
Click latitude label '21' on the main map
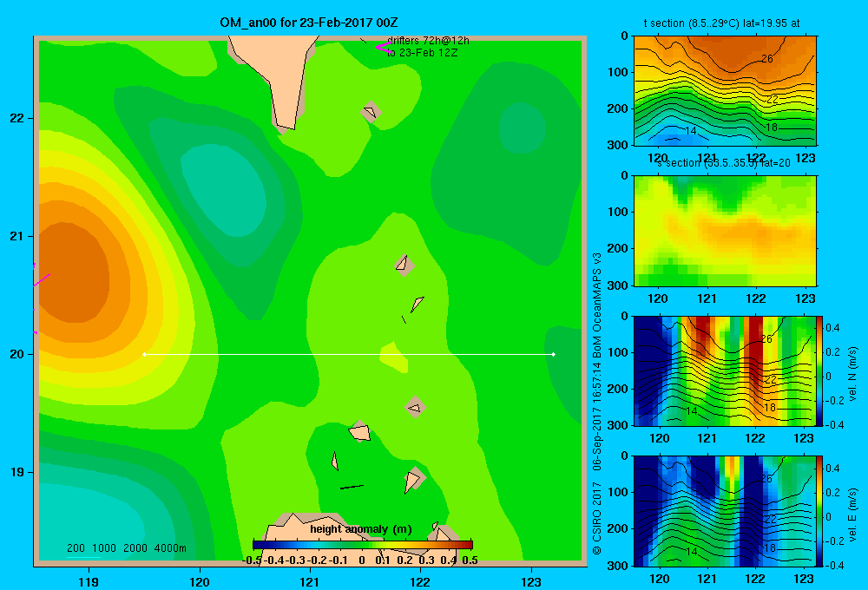pyautogui.click(x=17, y=236)
